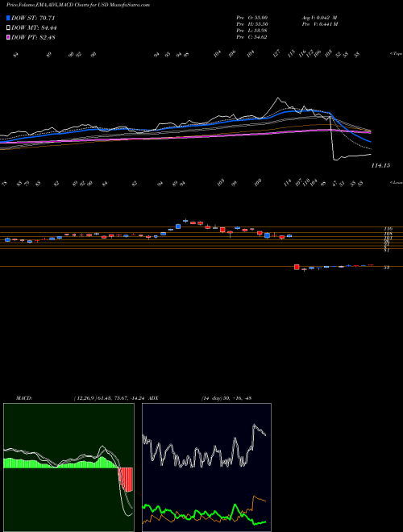Click the Pre L: 53.98 value
Viewport: 403px width, 532px height.
pos(251,31)
